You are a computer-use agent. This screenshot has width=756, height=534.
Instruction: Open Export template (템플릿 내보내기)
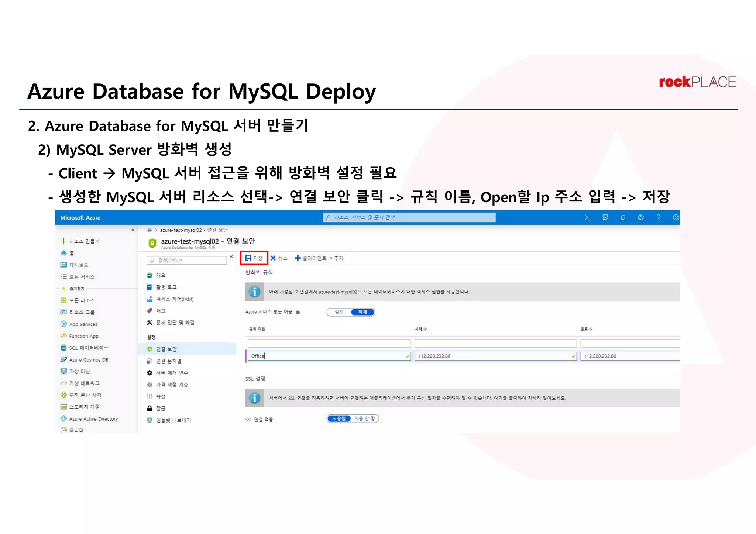pyautogui.click(x=169, y=420)
